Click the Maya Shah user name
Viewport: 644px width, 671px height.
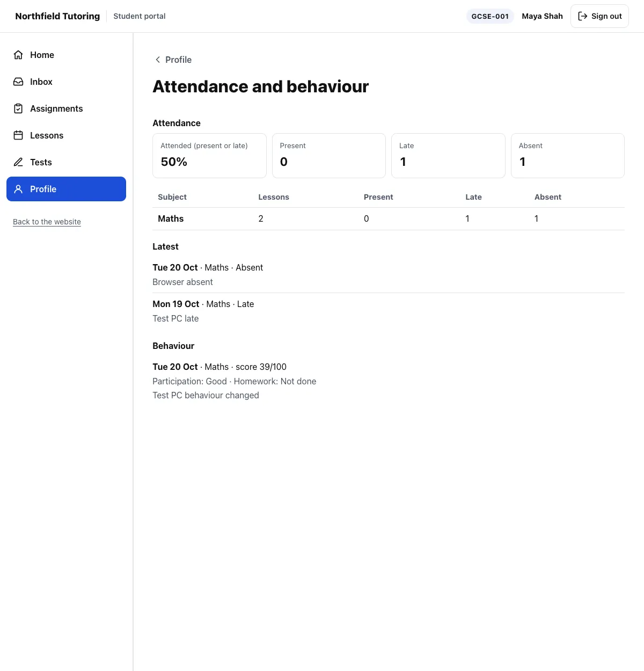pos(542,16)
